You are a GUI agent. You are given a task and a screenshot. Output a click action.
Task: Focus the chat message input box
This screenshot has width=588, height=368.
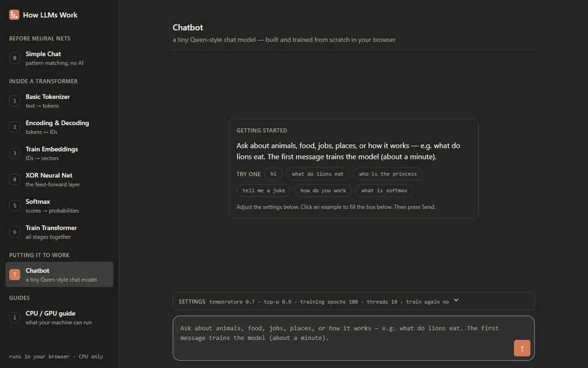tap(353, 338)
